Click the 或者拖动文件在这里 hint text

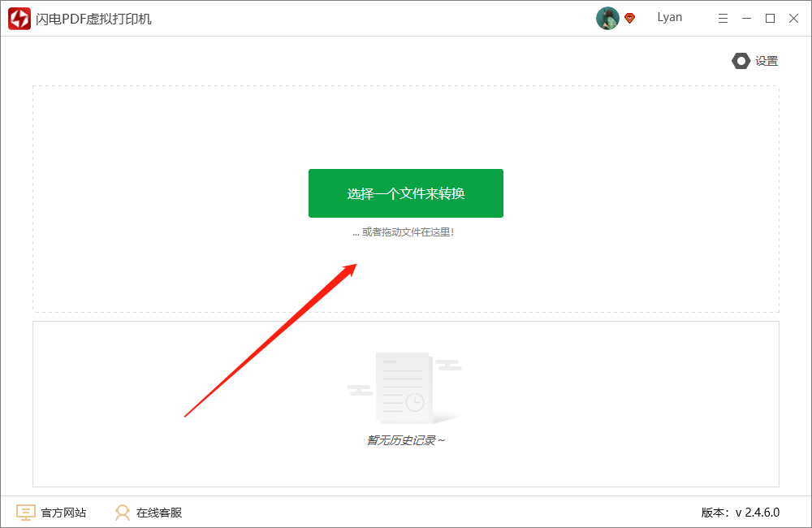404,232
